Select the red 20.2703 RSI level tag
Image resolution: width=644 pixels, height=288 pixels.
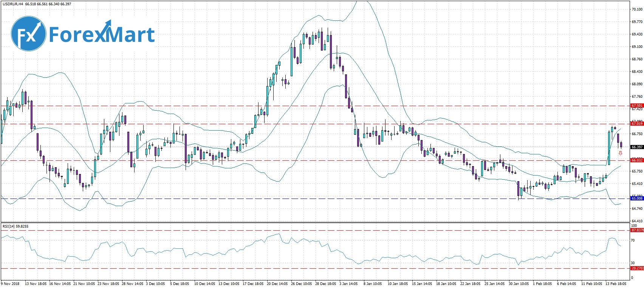[x=637, y=268]
